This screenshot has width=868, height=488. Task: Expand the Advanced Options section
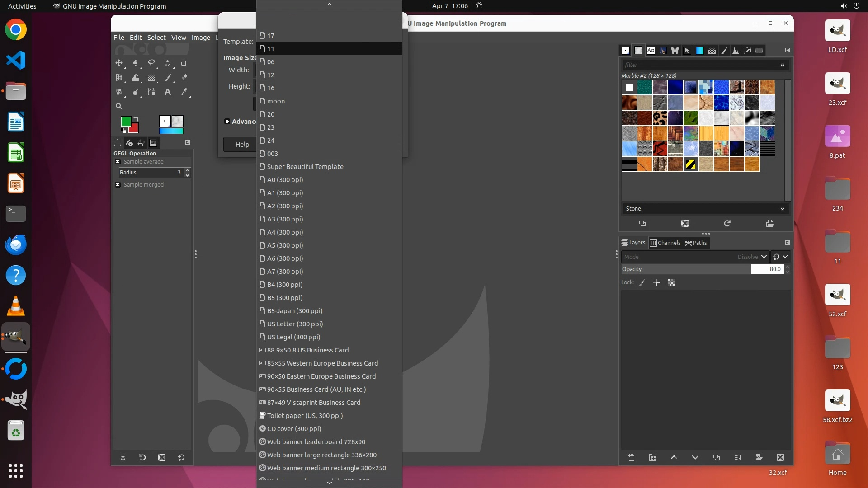point(227,122)
